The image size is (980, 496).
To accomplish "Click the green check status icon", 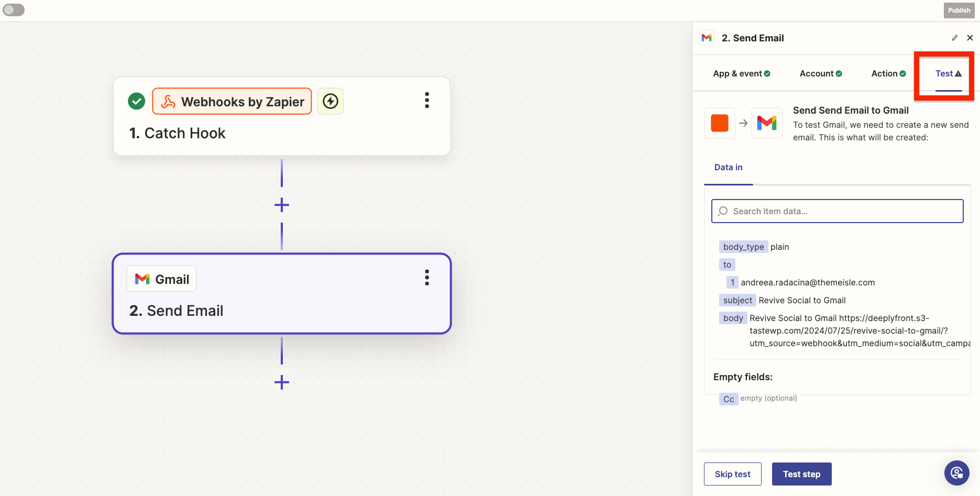I will 137,101.
